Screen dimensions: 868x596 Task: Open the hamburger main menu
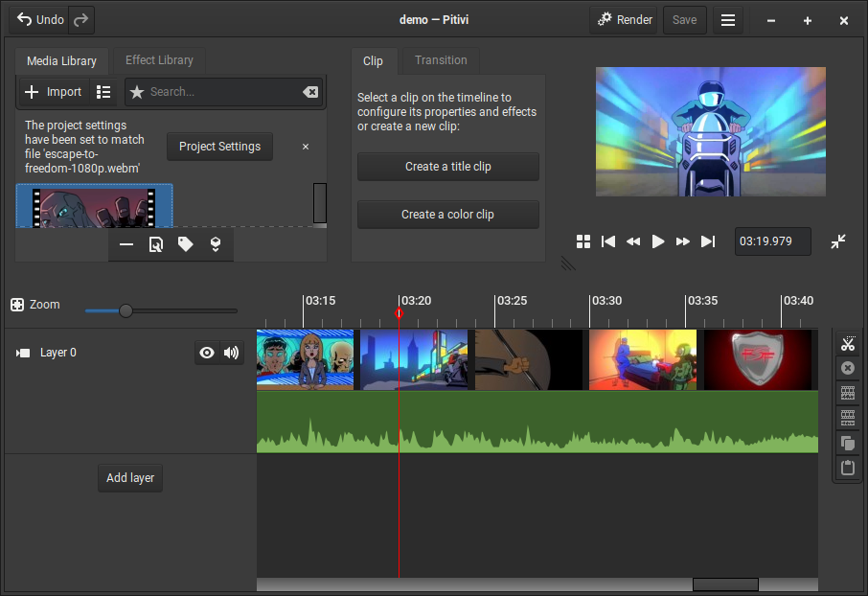pos(727,20)
